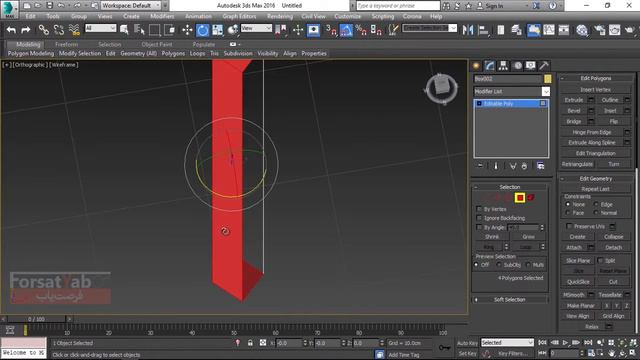Click the search keyword input field
Image resolution: width=640 pixels, height=360 pixels.
398,6
